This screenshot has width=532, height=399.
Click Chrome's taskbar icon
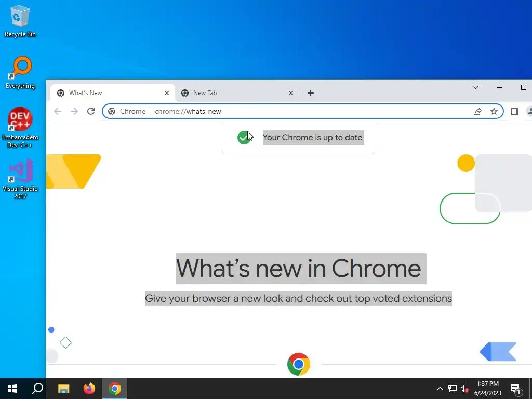click(115, 389)
